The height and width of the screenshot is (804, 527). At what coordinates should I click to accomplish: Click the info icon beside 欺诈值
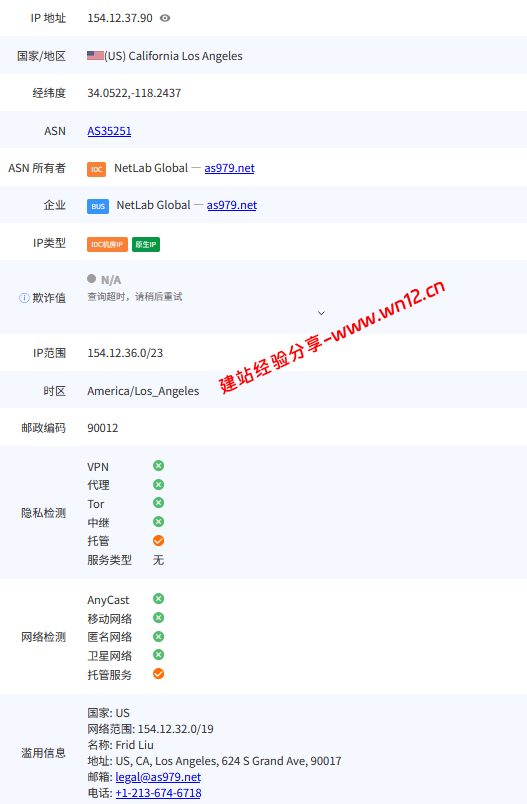click(x=24, y=298)
